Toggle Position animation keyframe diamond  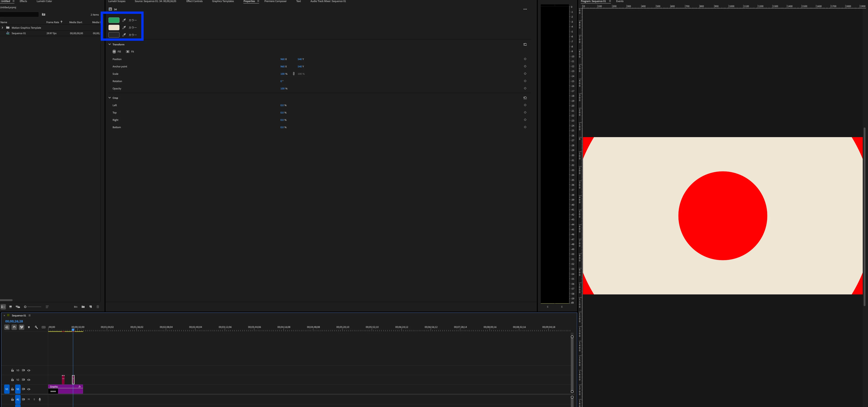pos(525,59)
